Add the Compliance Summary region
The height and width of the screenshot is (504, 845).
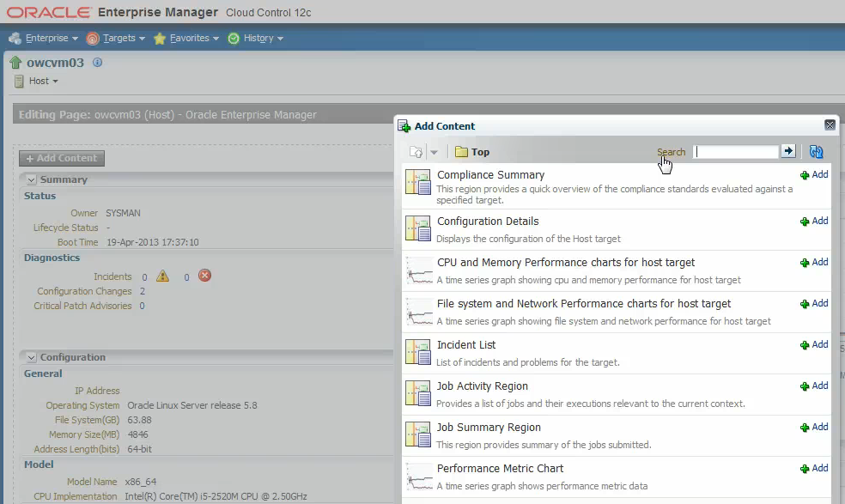(x=814, y=174)
